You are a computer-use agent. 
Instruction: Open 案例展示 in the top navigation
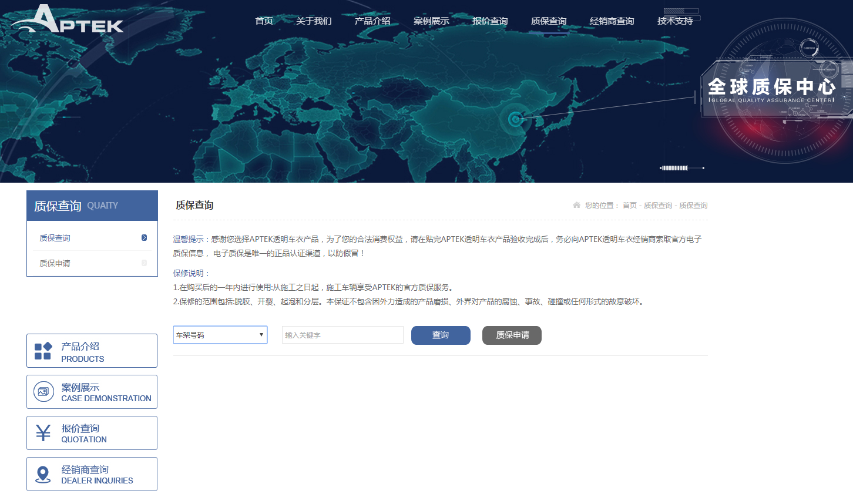coord(431,21)
